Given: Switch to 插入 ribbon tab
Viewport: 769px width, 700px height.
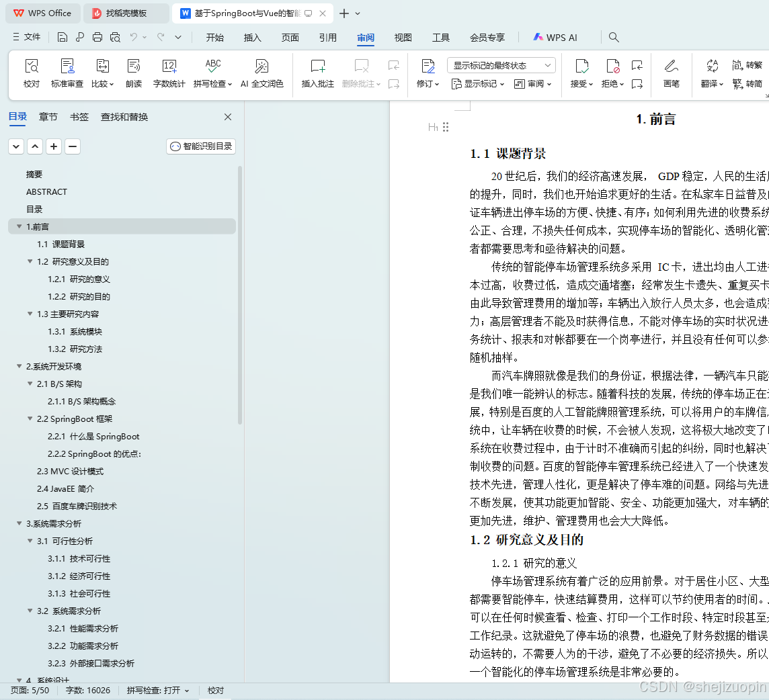Looking at the screenshot, I should [253, 37].
